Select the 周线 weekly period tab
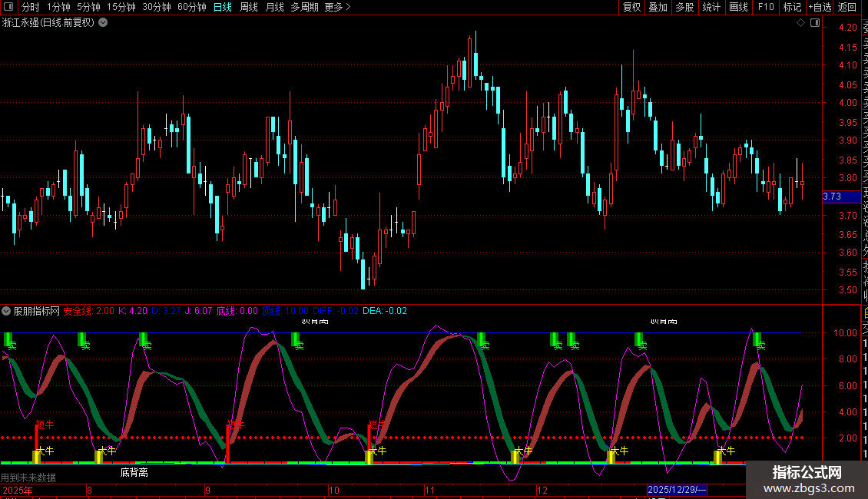The height and width of the screenshot is (499, 868). tap(249, 8)
